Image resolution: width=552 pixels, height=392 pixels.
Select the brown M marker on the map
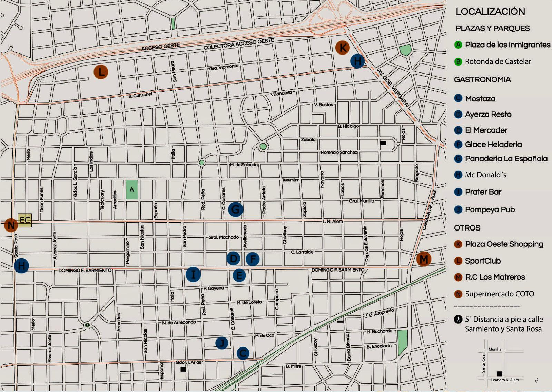[424, 259]
